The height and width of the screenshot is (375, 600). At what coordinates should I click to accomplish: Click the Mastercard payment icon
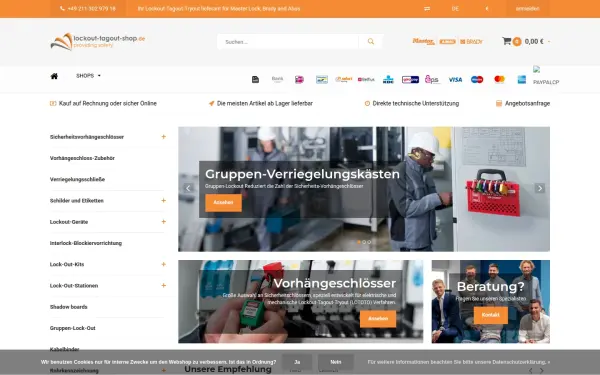[499, 79]
